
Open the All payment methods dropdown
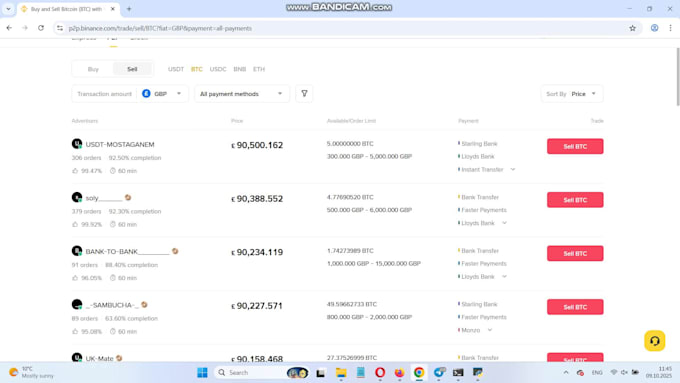242,94
